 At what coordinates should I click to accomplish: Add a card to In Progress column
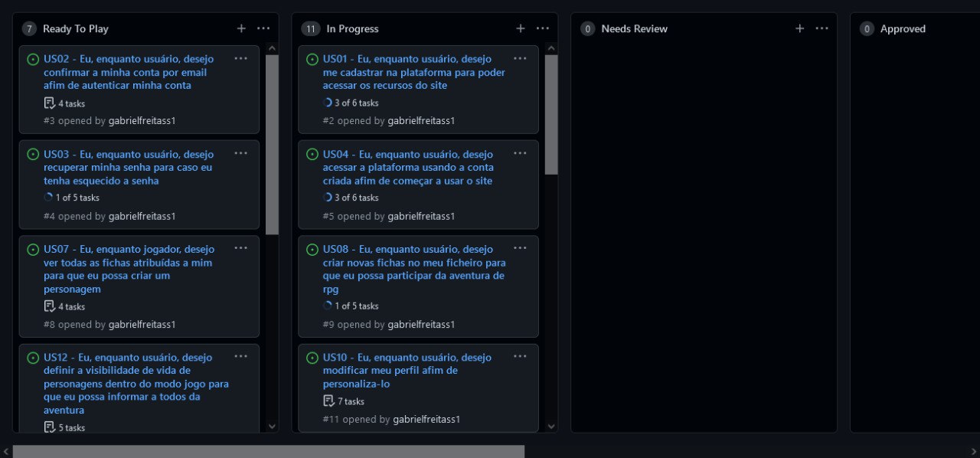(521, 28)
